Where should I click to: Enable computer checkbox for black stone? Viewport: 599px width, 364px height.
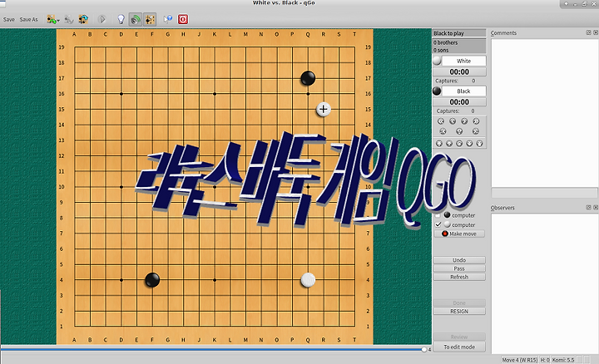click(x=438, y=215)
